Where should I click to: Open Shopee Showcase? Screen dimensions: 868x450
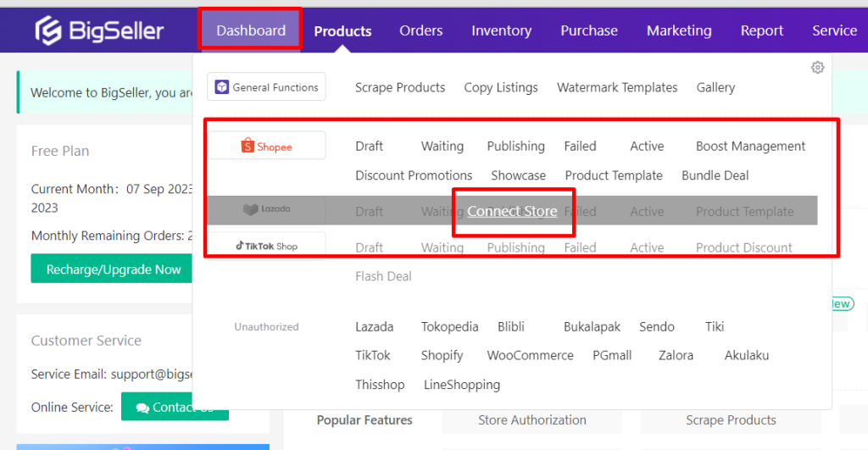pos(519,175)
